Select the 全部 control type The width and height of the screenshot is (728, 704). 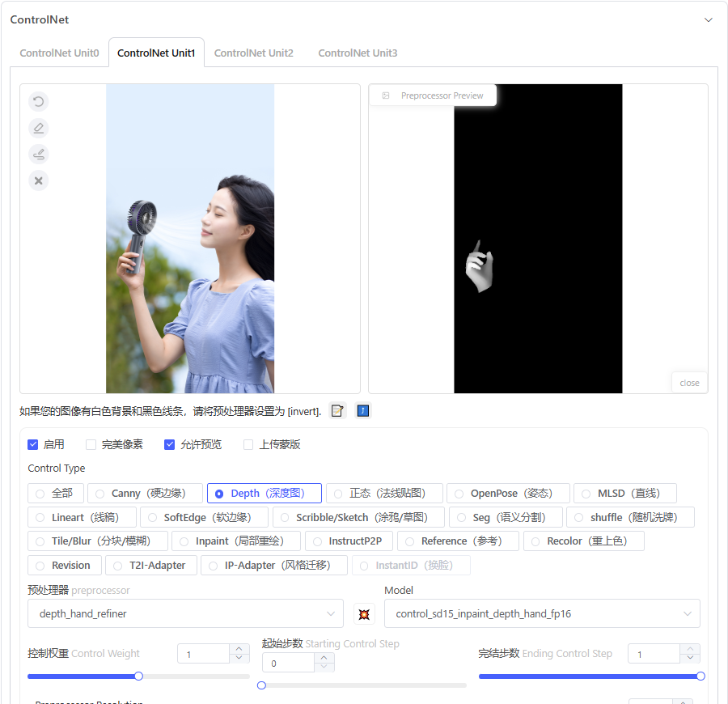pyautogui.click(x=56, y=493)
